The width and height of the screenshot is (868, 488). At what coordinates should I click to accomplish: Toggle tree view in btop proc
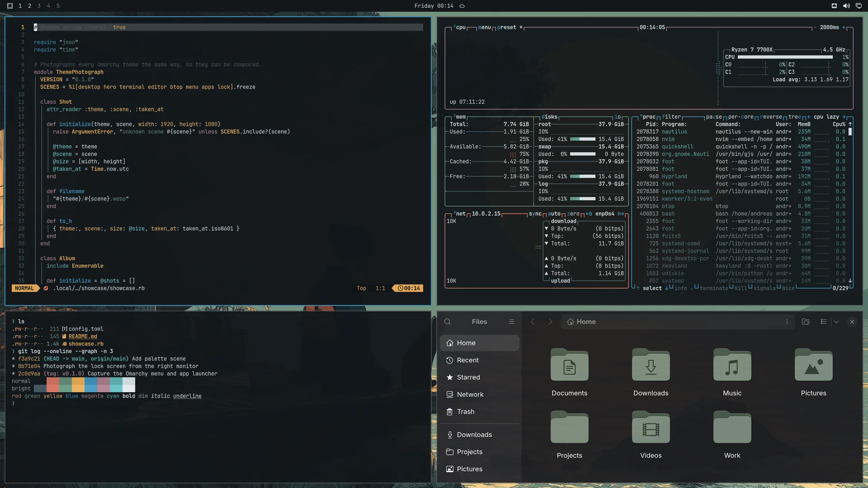coord(794,117)
